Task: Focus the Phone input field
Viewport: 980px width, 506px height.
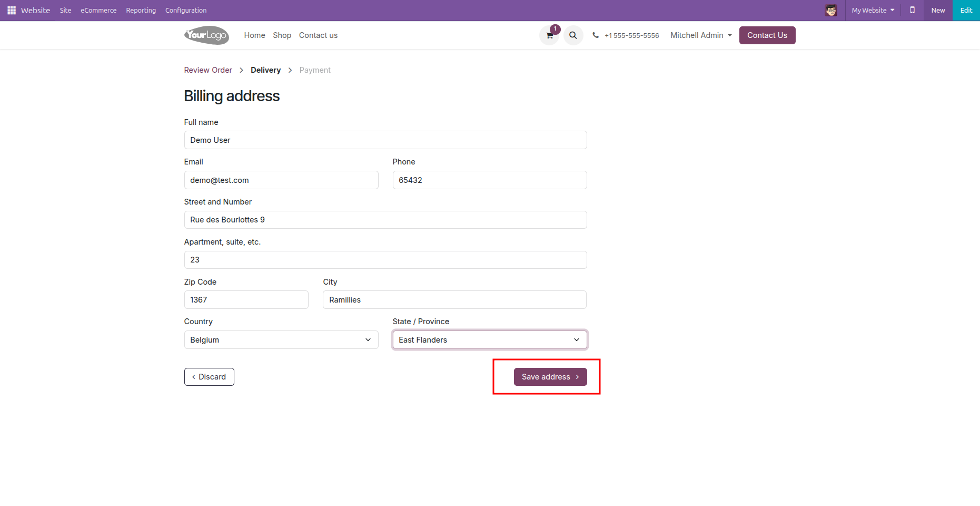Action: coord(490,180)
